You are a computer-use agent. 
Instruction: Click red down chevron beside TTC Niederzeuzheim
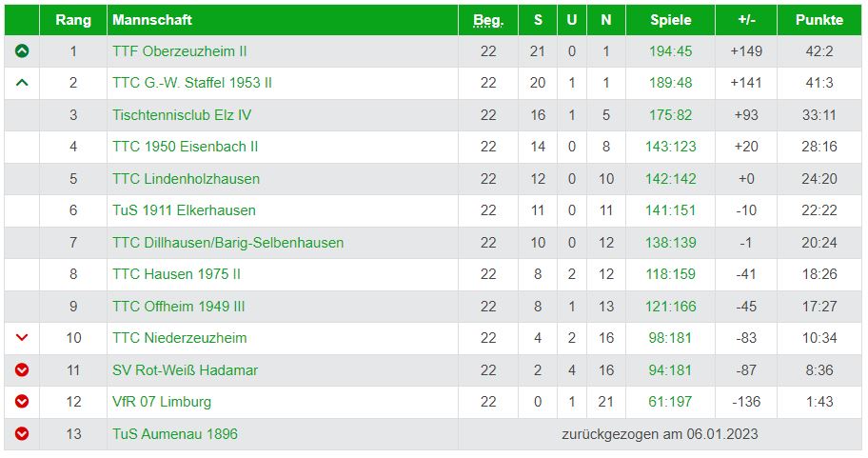pyautogui.click(x=22, y=338)
